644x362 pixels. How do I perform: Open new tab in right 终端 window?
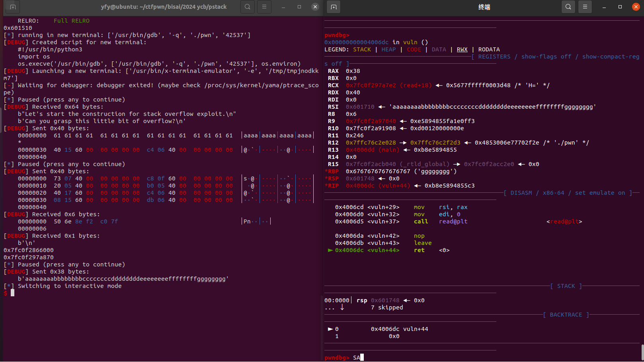click(x=334, y=7)
